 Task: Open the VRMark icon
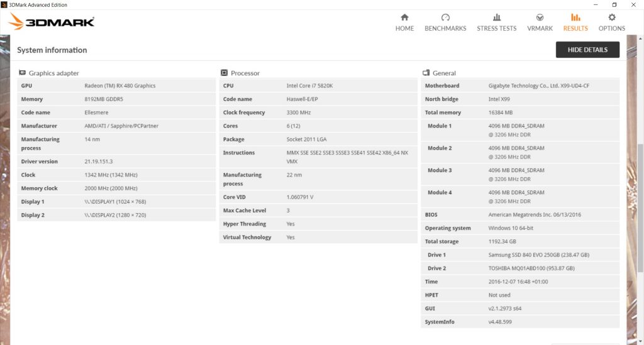coord(540,17)
